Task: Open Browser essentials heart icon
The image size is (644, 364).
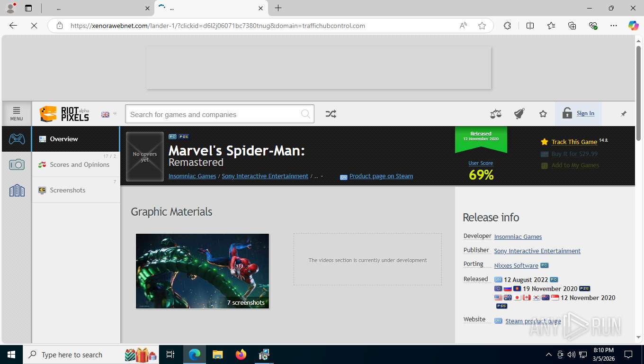Action: (593, 26)
